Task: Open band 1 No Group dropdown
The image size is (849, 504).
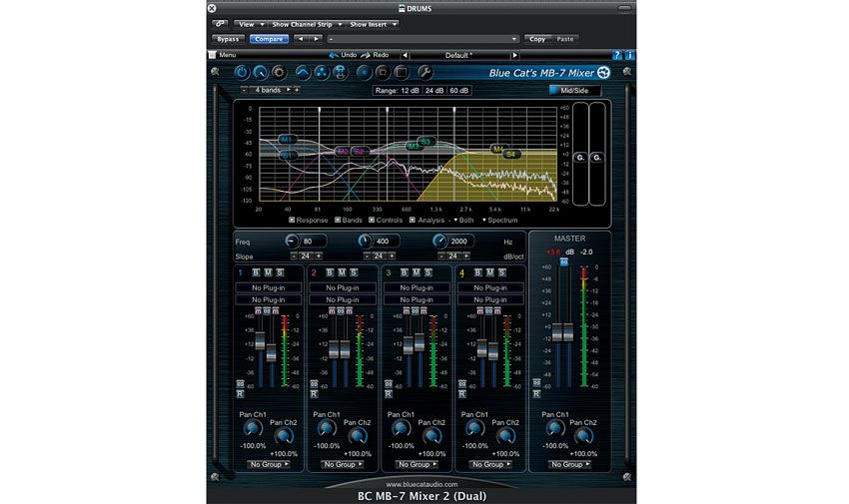Action: (269, 464)
